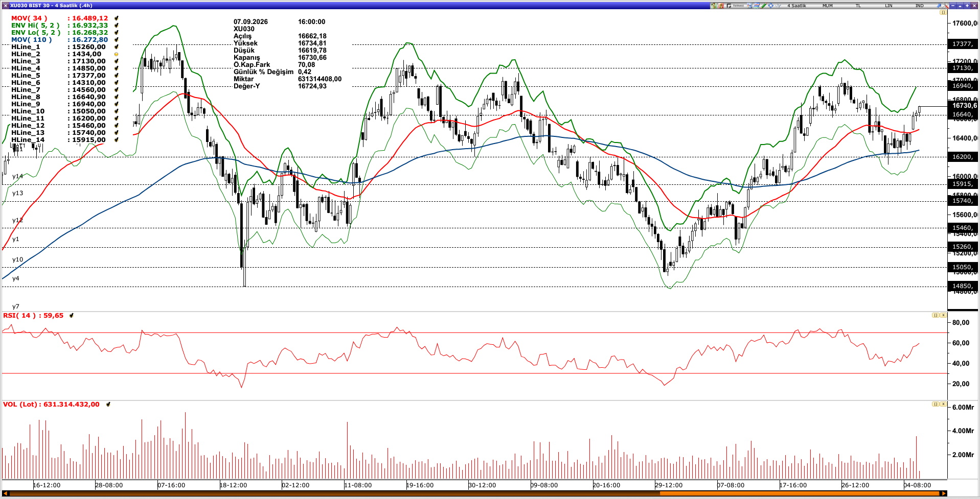Open the TL currency selector
Viewport: 980px width, 499px height.
point(858,6)
